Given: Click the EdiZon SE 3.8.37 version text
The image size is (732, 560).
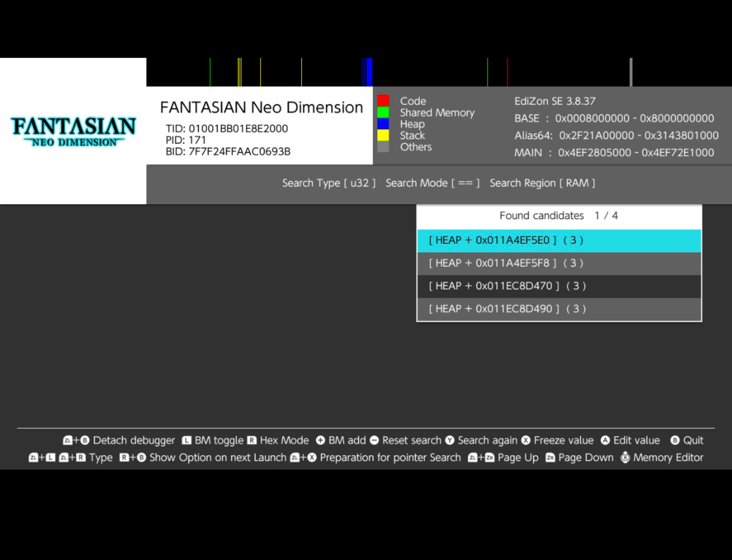Looking at the screenshot, I should [555, 101].
